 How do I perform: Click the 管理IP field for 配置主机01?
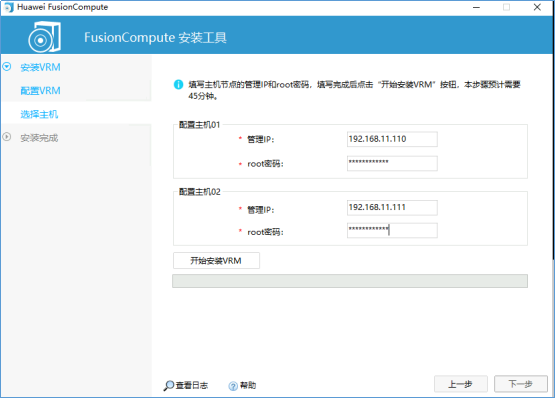(x=392, y=139)
